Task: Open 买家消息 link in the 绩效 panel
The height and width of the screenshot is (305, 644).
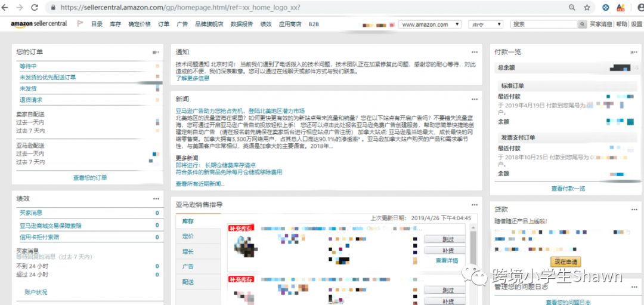Action: 31,213
